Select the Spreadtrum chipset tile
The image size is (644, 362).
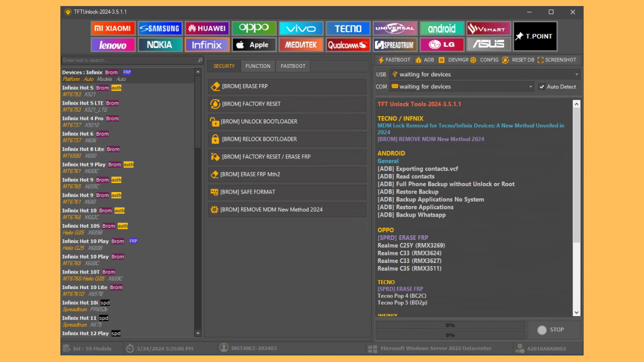[395, 45]
